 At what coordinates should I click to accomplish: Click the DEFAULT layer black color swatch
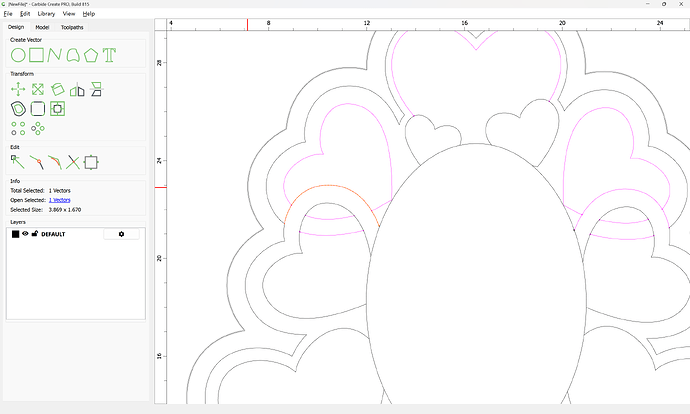[15, 234]
